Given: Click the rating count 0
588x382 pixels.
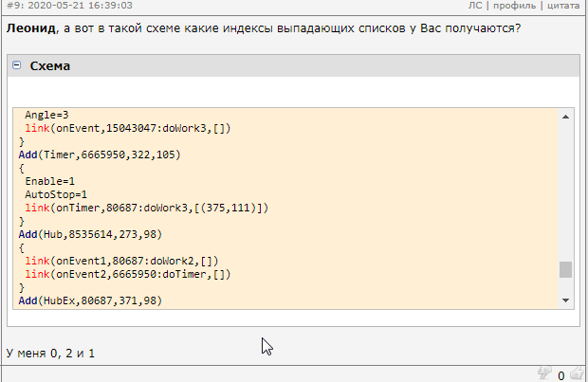Looking at the screenshot, I should point(560,375).
